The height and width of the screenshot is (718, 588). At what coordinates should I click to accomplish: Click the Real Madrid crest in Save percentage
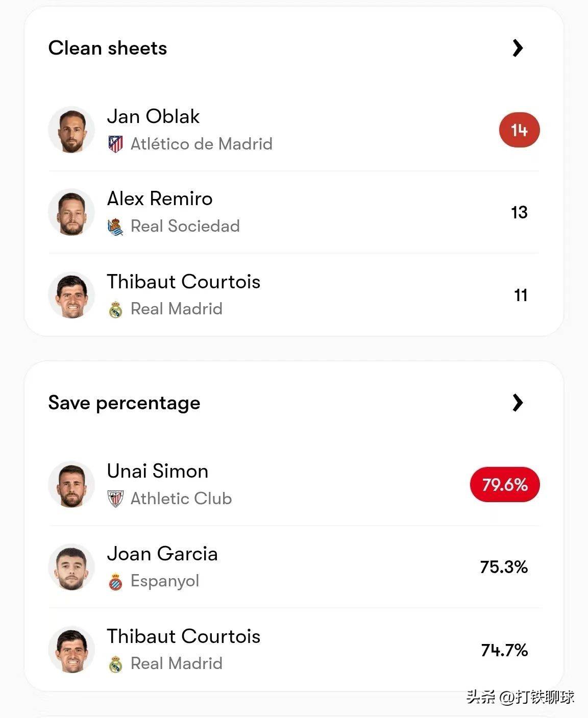point(116,663)
